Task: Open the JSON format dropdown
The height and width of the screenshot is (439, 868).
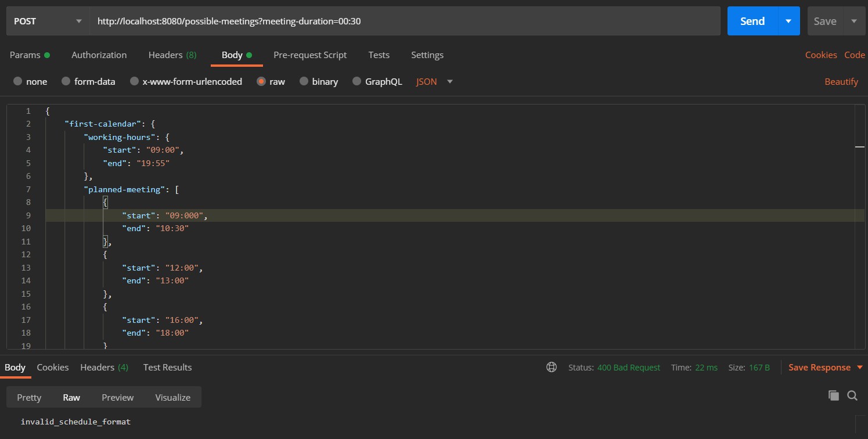Action: coord(434,81)
